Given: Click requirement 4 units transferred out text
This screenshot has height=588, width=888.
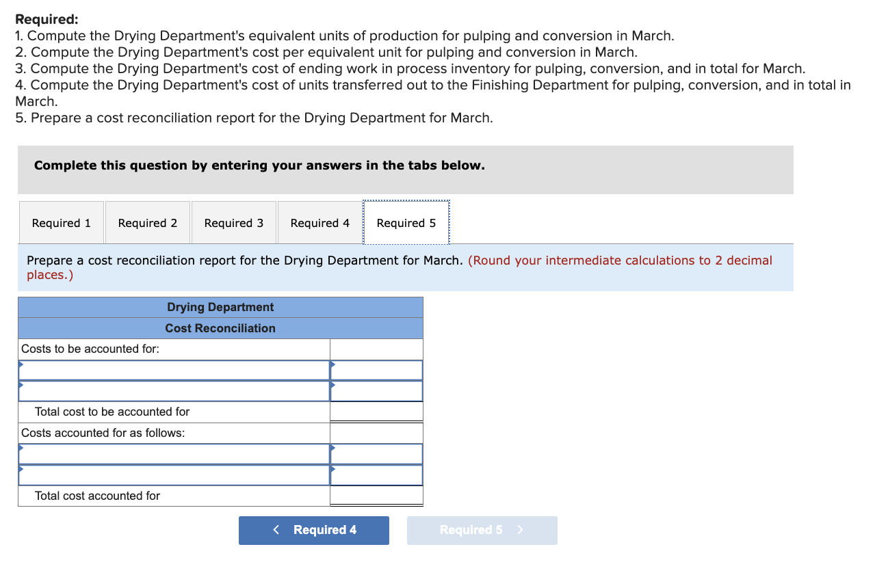Looking at the screenshot, I should [433, 93].
